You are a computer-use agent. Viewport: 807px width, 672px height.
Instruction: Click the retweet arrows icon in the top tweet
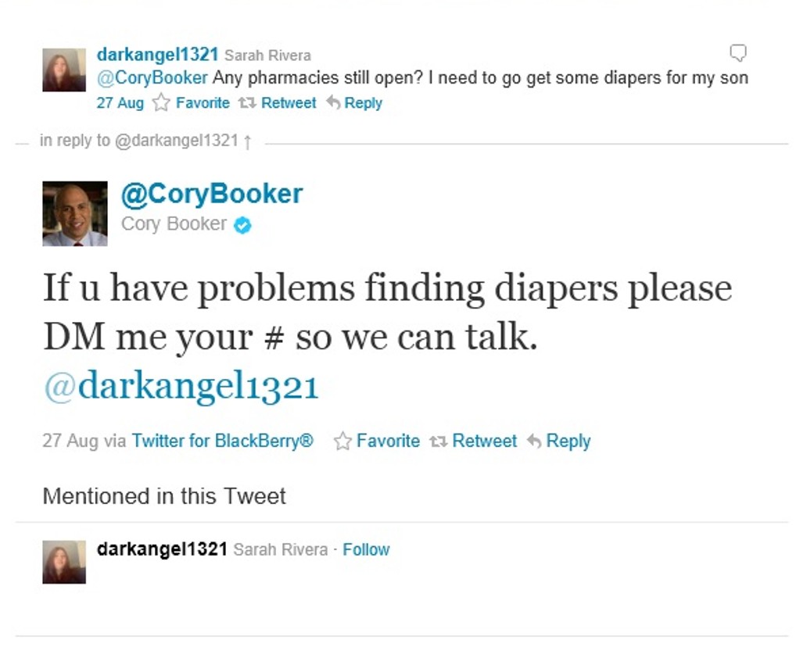(247, 103)
